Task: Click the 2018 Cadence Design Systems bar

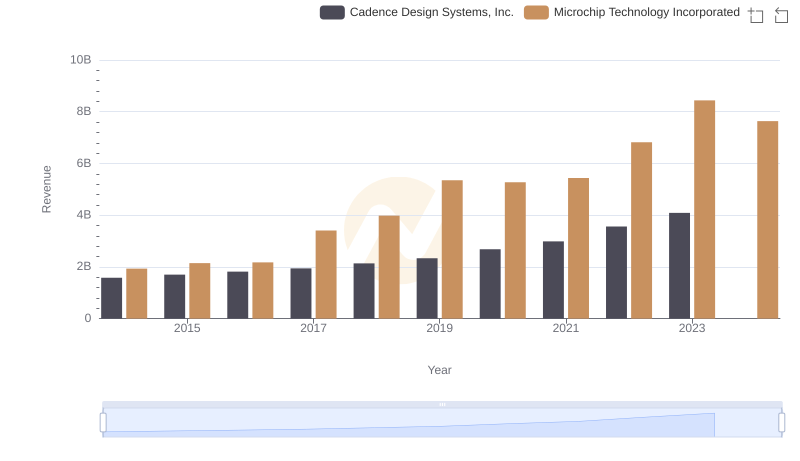Action: (x=364, y=291)
